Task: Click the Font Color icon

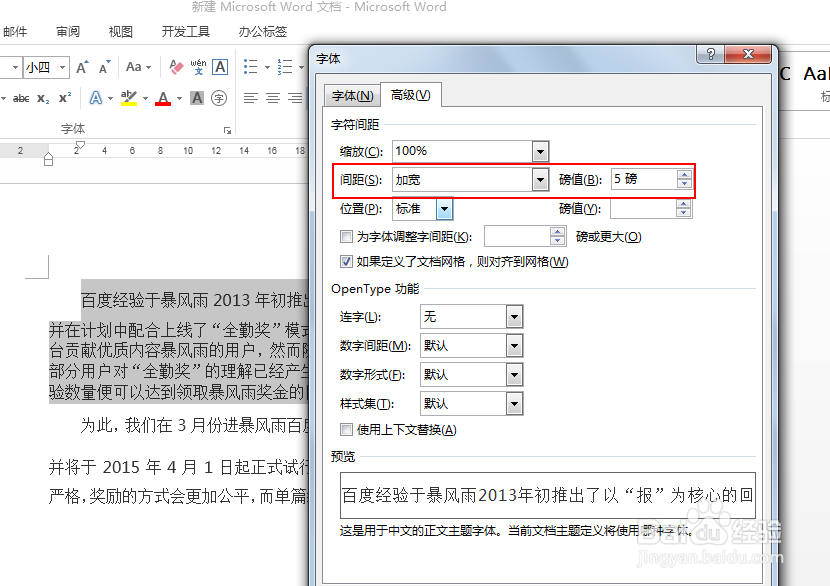Action: (x=163, y=98)
